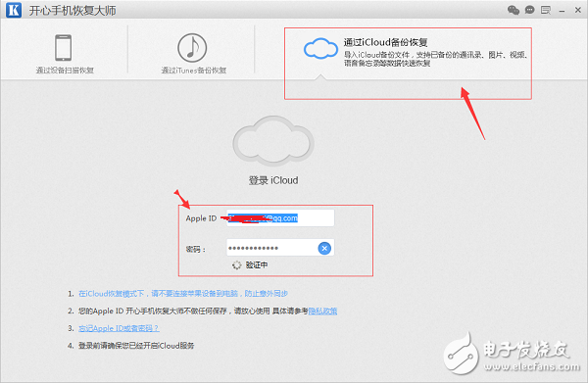Image resolution: width=588 pixels, height=383 pixels.
Task: Click the app logo K icon
Action: [x=14, y=10]
